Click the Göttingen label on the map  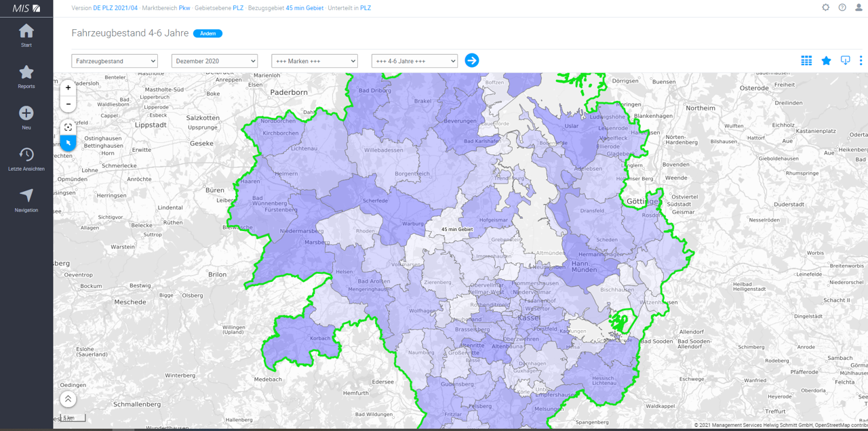(x=643, y=201)
